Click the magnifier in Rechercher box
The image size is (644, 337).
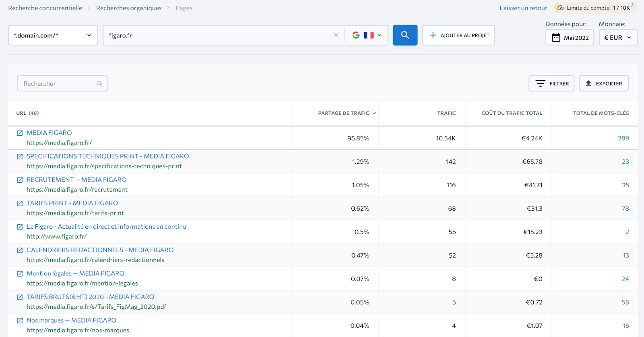click(x=99, y=84)
